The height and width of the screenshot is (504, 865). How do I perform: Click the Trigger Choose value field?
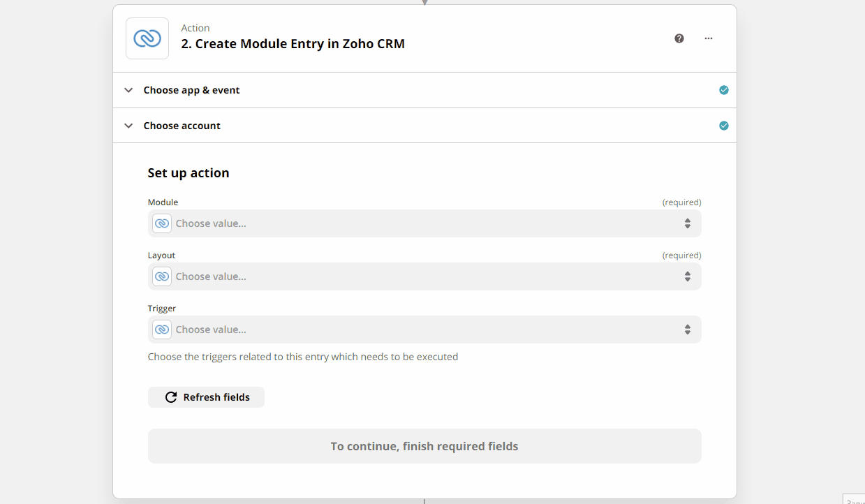[x=424, y=329]
